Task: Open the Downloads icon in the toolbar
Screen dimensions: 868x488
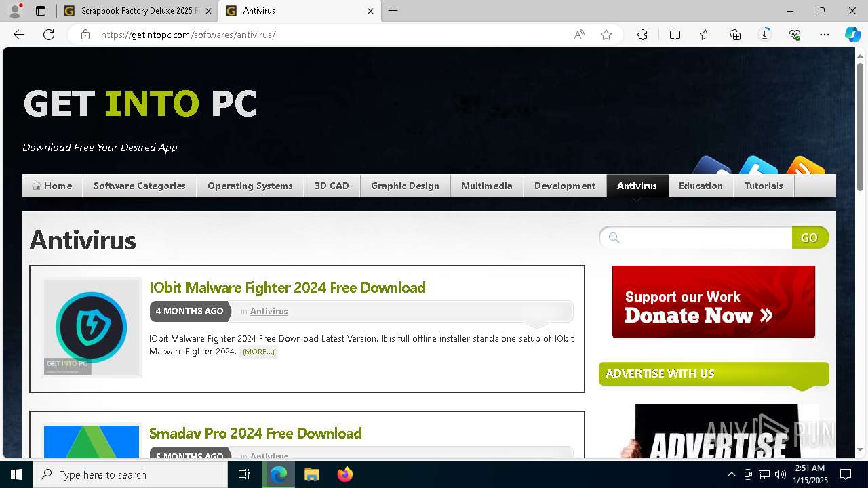Action: click(765, 35)
